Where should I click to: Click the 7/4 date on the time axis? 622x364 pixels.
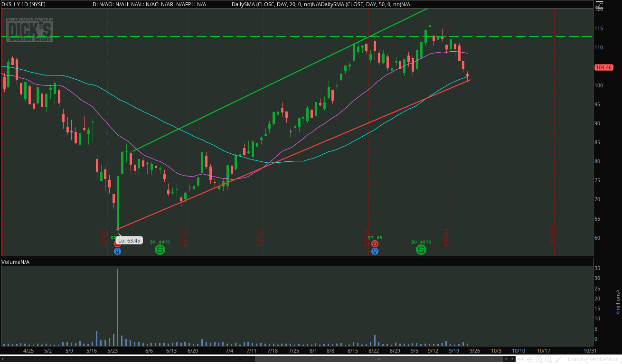(229, 351)
